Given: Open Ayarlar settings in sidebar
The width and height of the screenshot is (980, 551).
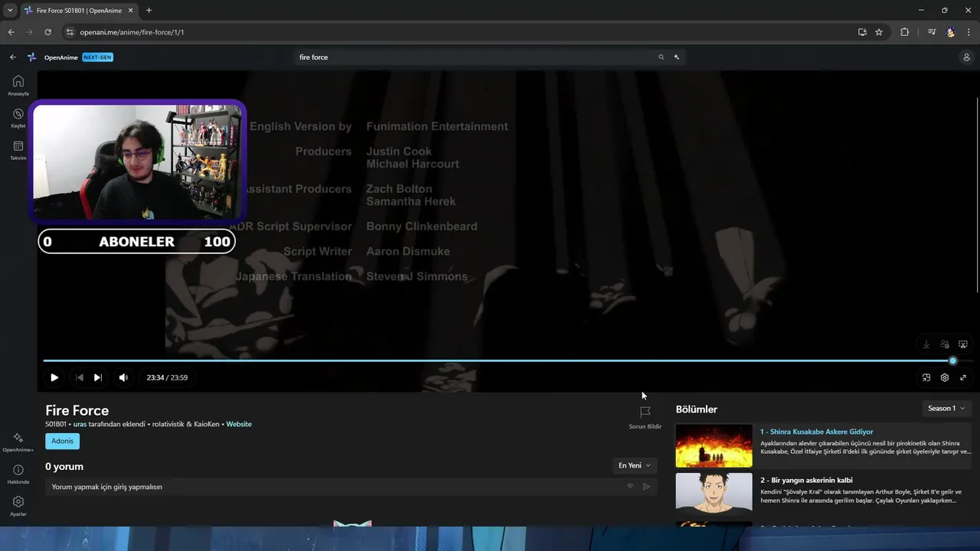Looking at the screenshot, I should pyautogui.click(x=18, y=506).
